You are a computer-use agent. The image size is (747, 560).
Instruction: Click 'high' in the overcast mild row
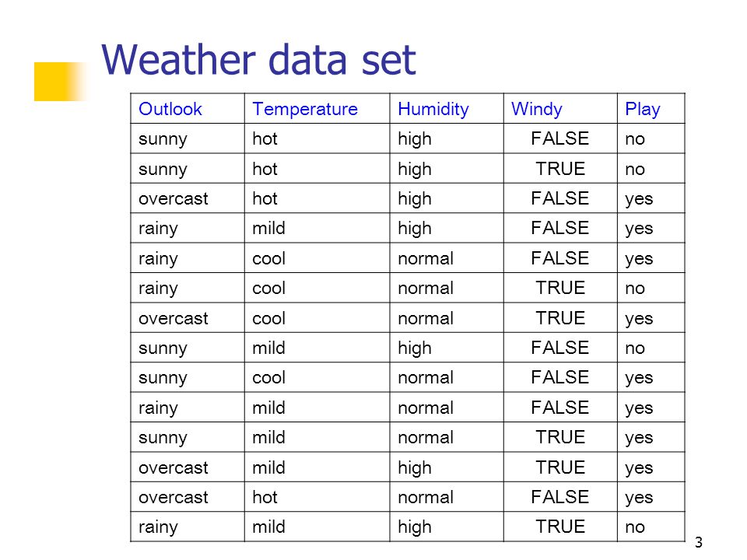point(415,468)
